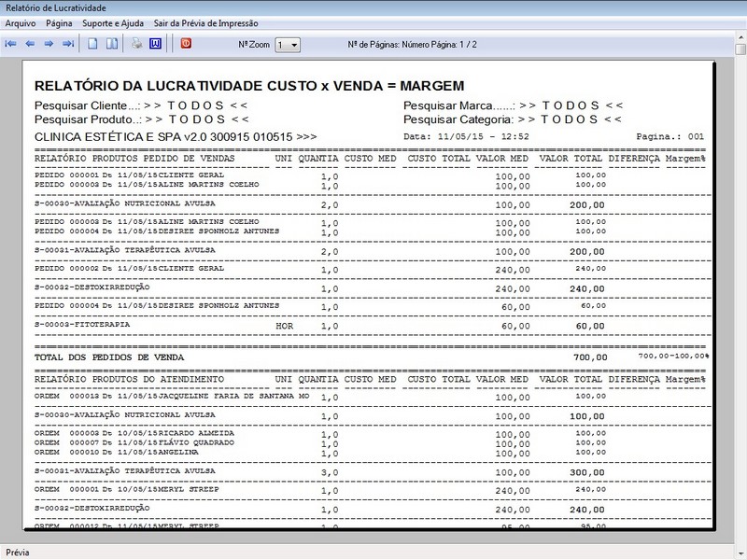The image size is (747, 560).
Task: Export report to Word icon
Action: click(x=155, y=44)
